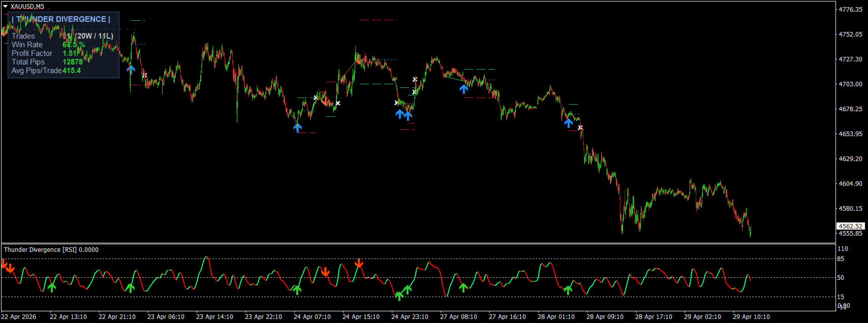Click the RSI level 50 label

(x=841, y=278)
